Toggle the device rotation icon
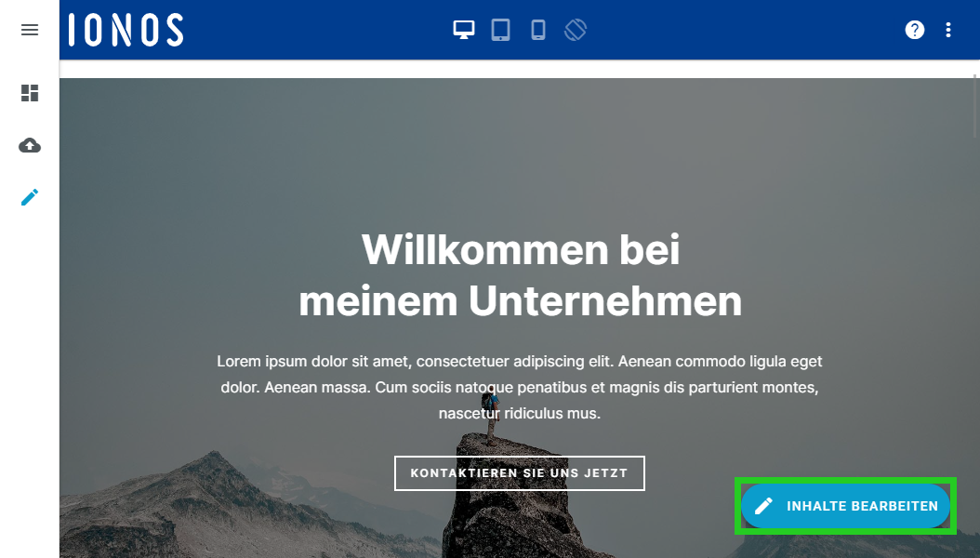This screenshot has height=558, width=980. point(575,30)
